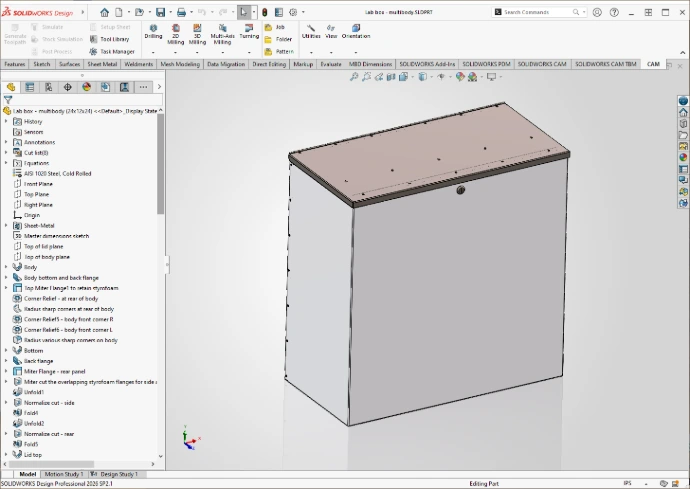This screenshot has height=489, width=690.
Task: Open the Evaluate ribbon tab
Action: click(x=331, y=64)
